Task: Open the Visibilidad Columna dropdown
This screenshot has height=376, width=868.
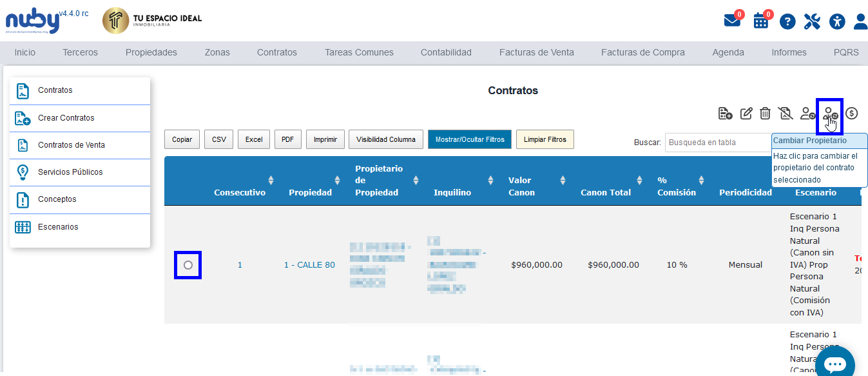Action: [386, 139]
